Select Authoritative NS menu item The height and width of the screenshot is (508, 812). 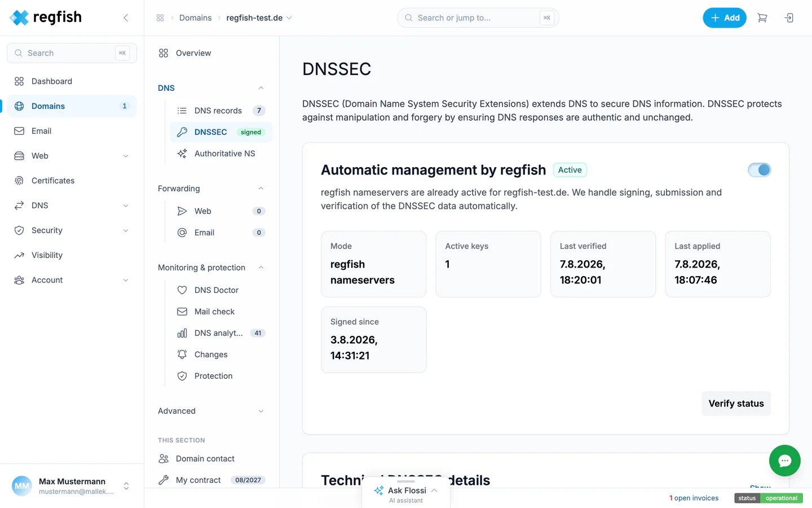(220, 154)
